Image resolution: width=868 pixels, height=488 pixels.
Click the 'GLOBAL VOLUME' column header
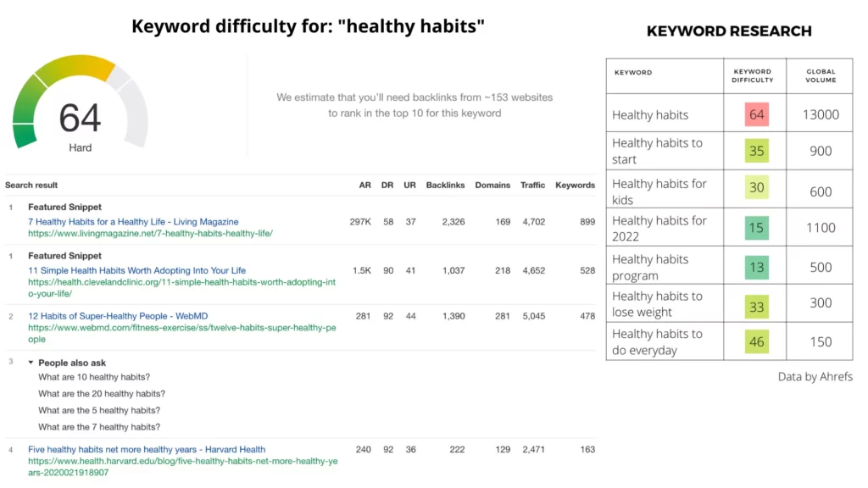point(819,75)
